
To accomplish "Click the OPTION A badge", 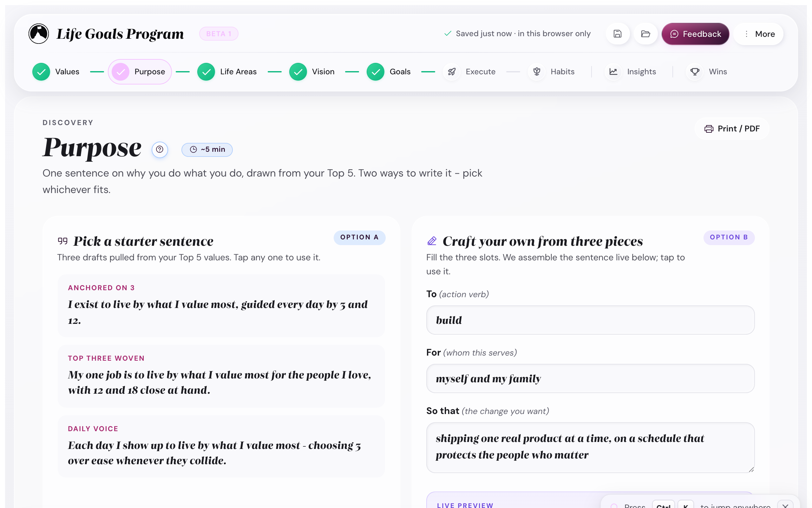I will [359, 237].
